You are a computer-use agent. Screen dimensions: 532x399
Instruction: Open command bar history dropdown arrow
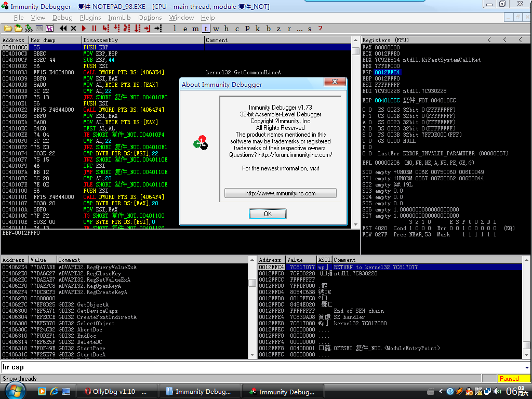pyautogui.click(x=527, y=367)
